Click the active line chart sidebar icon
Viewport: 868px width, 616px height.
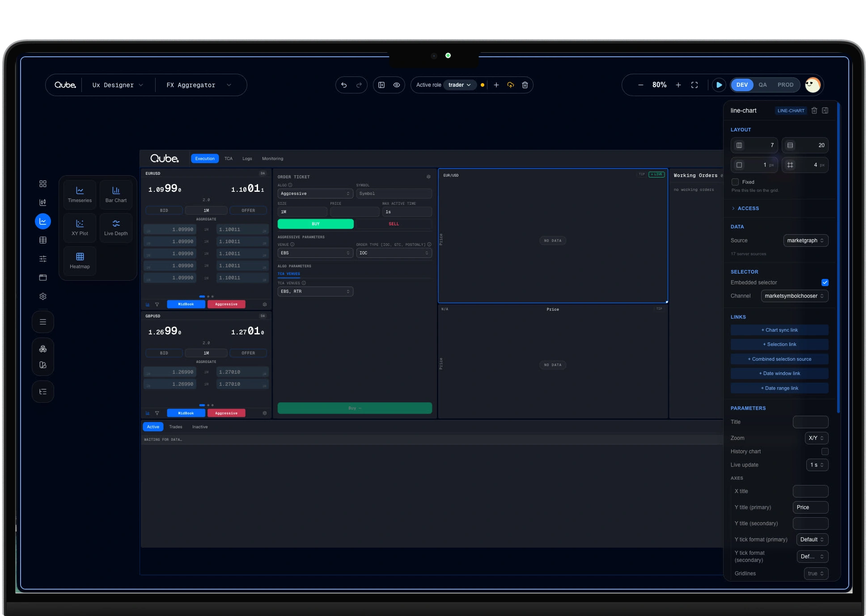pos(43,221)
